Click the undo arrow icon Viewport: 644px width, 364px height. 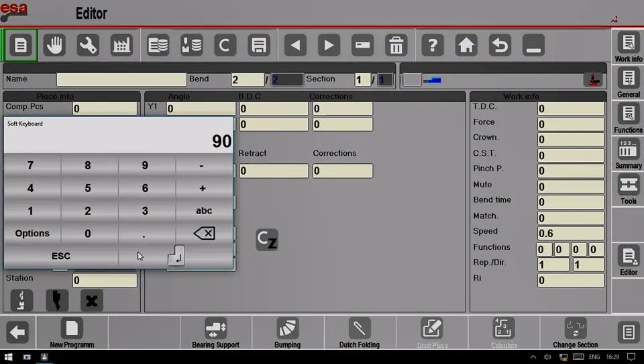pos(500,45)
